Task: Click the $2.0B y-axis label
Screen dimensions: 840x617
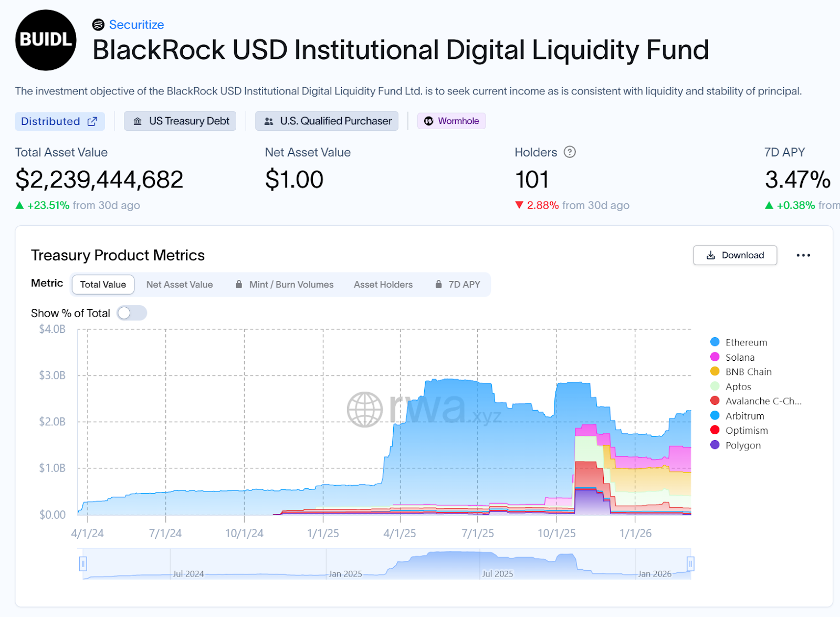Action: pos(52,422)
